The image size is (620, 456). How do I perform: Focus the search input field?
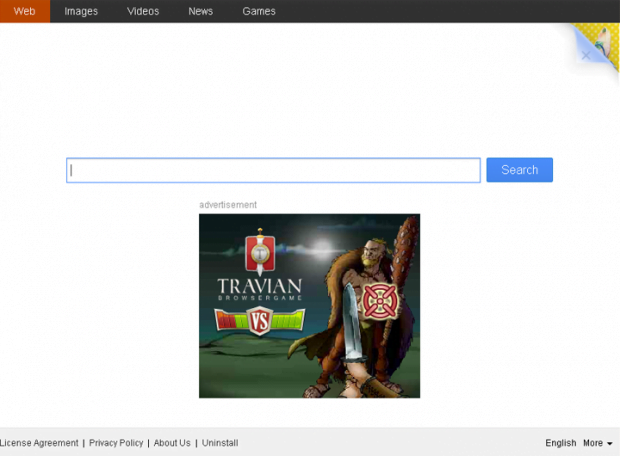click(x=273, y=170)
